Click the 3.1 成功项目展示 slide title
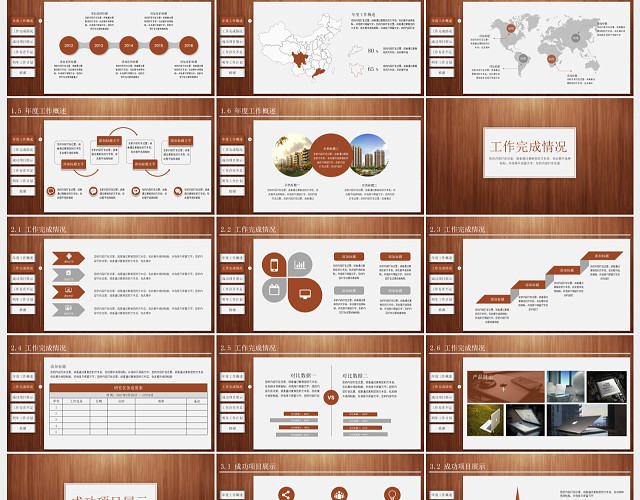640x500 pixels. pyautogui.click(x=248, y=466)
